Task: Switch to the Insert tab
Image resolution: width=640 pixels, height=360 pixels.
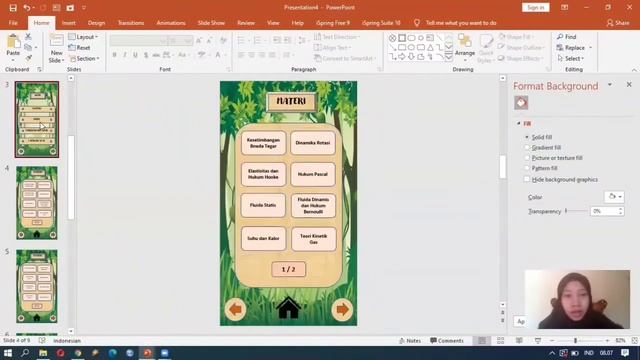Action: 69,23
